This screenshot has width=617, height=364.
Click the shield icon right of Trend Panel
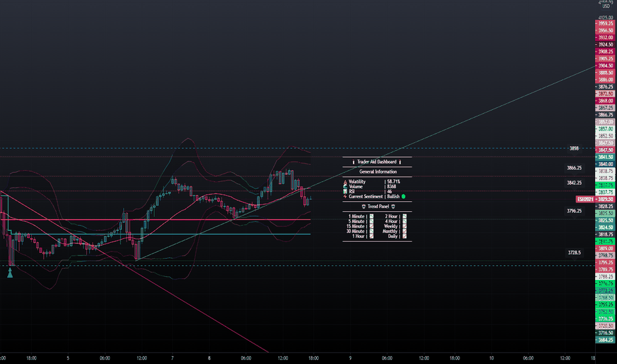click(x=393, y=206)
